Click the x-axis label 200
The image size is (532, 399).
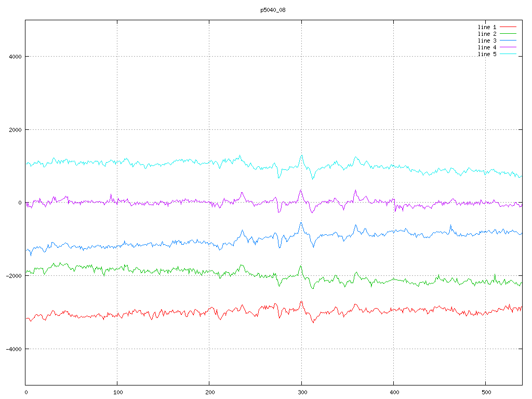pos(210,392)
